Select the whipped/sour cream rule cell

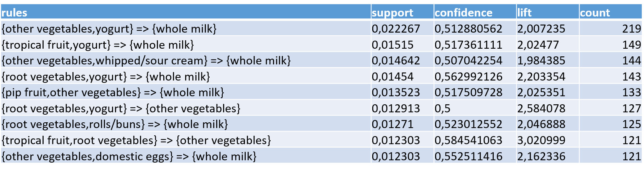(x=146, y=61)
